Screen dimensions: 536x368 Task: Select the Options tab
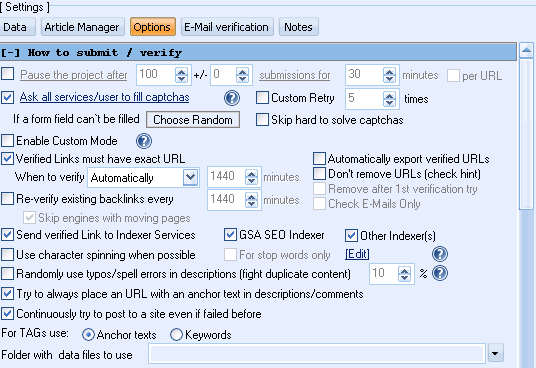[152, 27]
